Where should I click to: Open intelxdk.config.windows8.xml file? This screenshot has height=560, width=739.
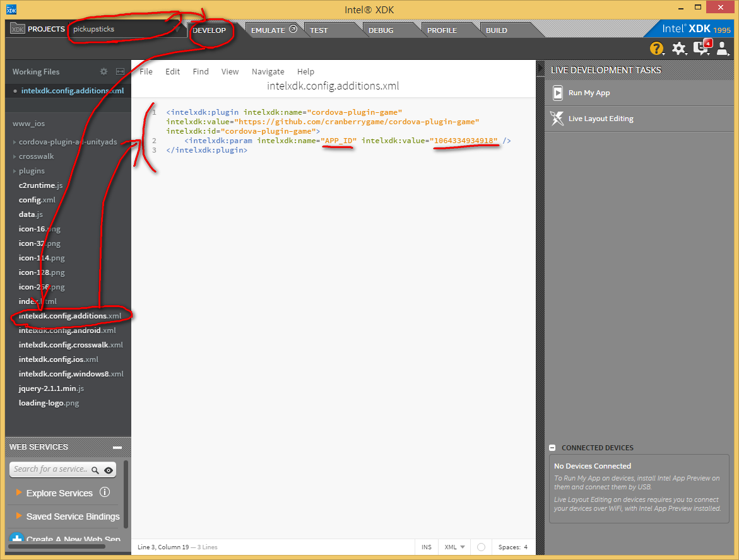click(71, 375)
